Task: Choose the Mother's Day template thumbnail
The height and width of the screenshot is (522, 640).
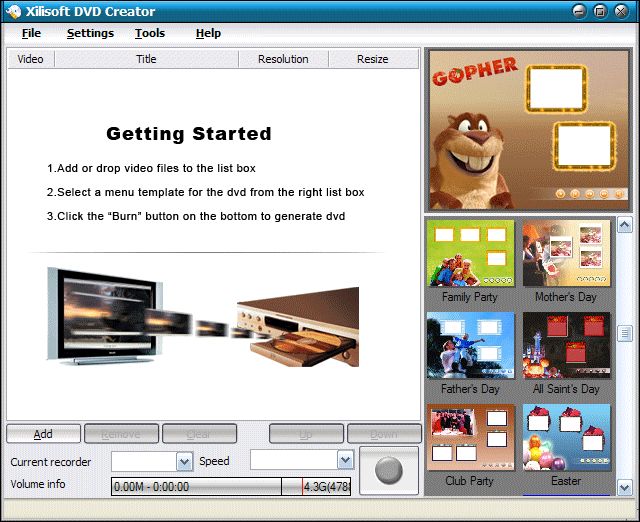Action: click(x=566, y=254)
